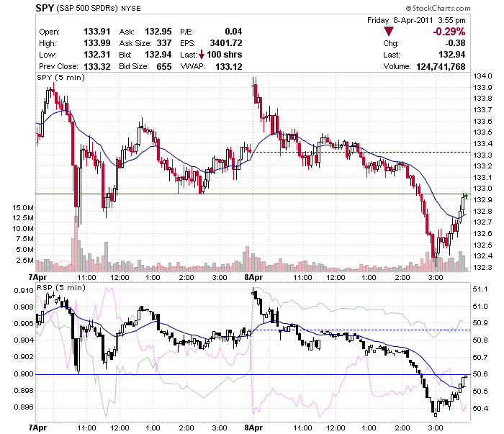Viewport: 504px width, 434px height.
Task: Click the red down triangle beside -0.29%
Action: (x=389, y=32)
